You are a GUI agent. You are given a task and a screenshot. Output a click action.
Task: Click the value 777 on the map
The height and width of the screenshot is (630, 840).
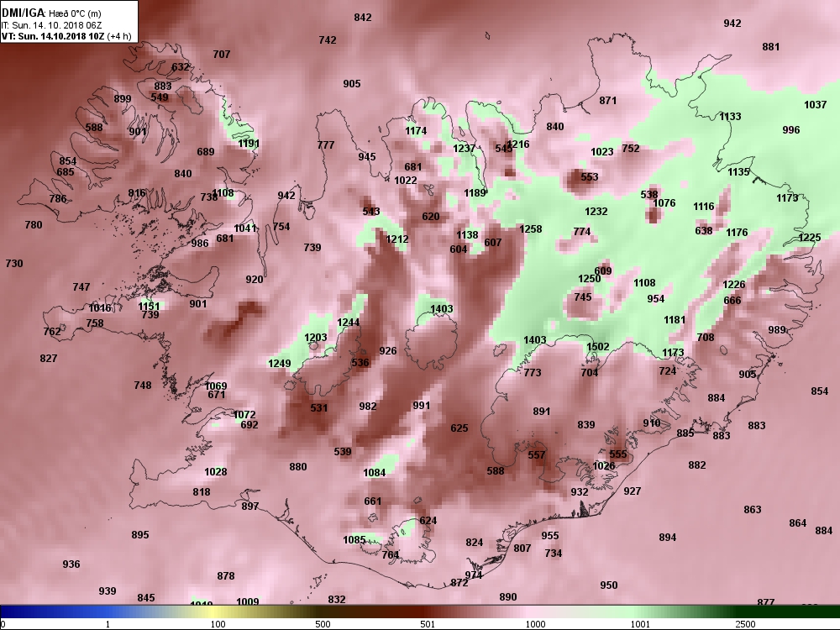click(x=326, y=145)
